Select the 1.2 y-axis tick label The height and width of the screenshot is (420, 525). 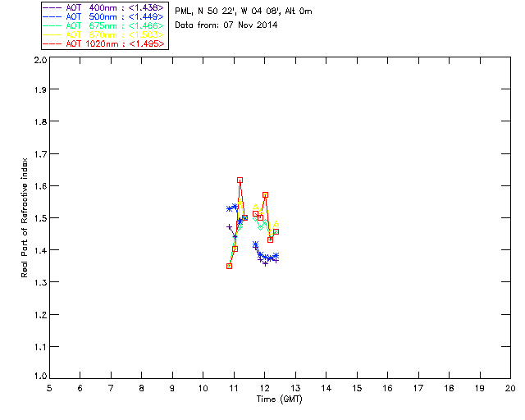point(40,315)
